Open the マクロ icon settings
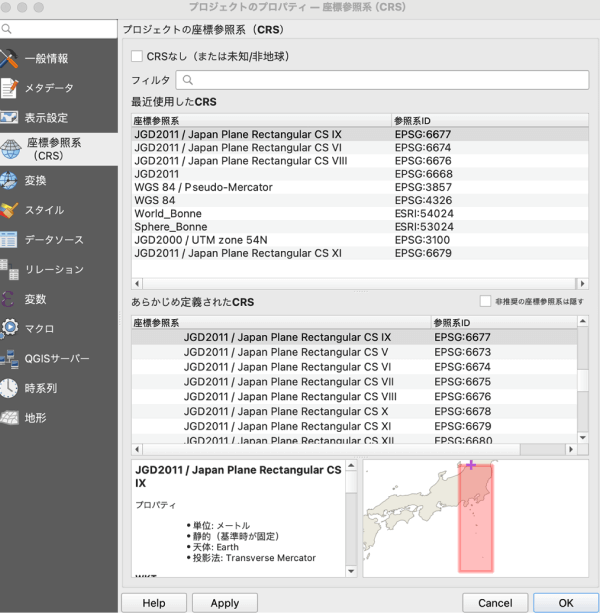This screenshot has height=613, width=600. tap(10, 329)
